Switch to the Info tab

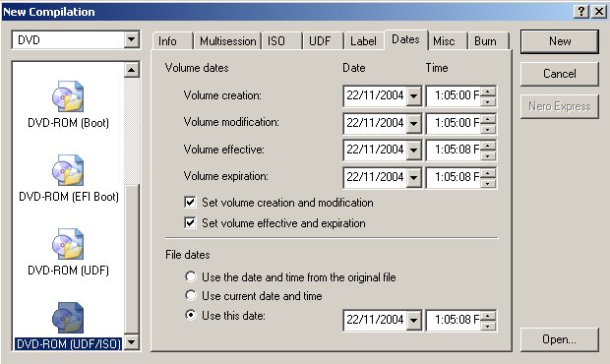173,41
